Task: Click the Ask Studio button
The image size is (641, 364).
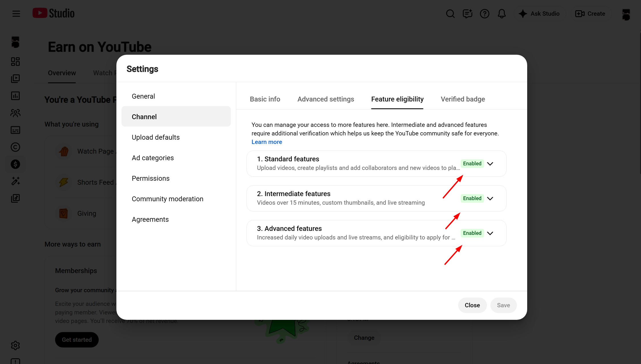Action: pyautogui.click(x=540, y=14)
